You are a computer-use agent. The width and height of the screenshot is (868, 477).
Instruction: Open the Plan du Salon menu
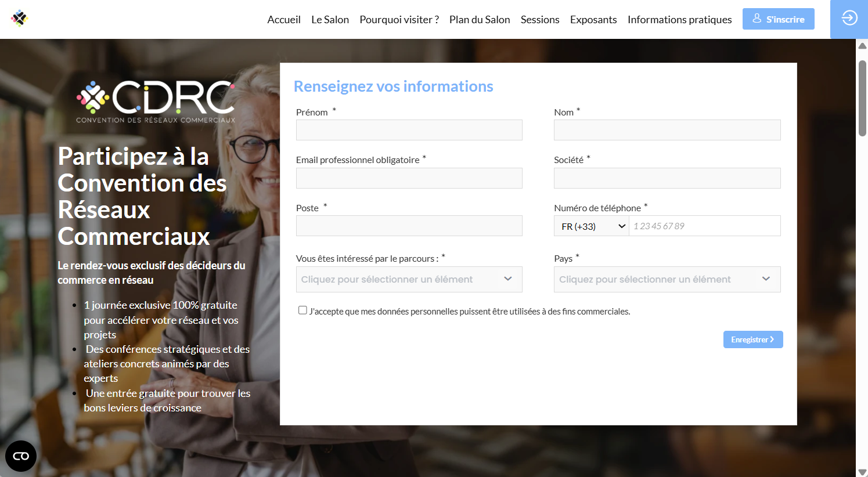click(x=480, y=20)
